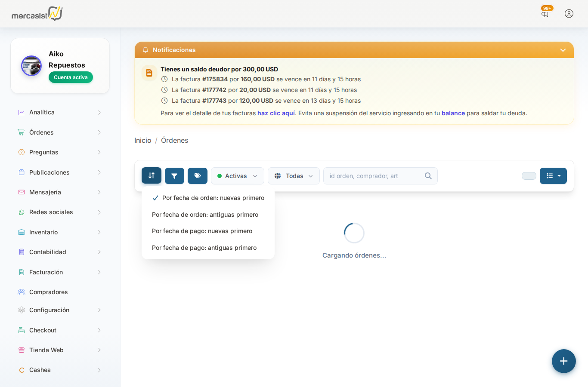Click the 'haz clic aquí' invoices link
The height and width of the screenshot is (387, 588).
(x=276, y=113)
